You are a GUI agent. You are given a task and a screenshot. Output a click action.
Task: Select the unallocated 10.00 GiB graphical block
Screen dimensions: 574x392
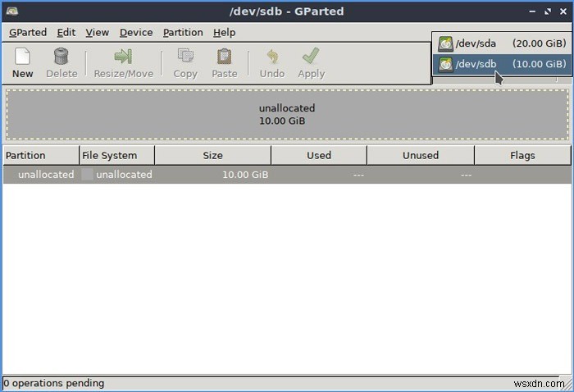point(287,115)
